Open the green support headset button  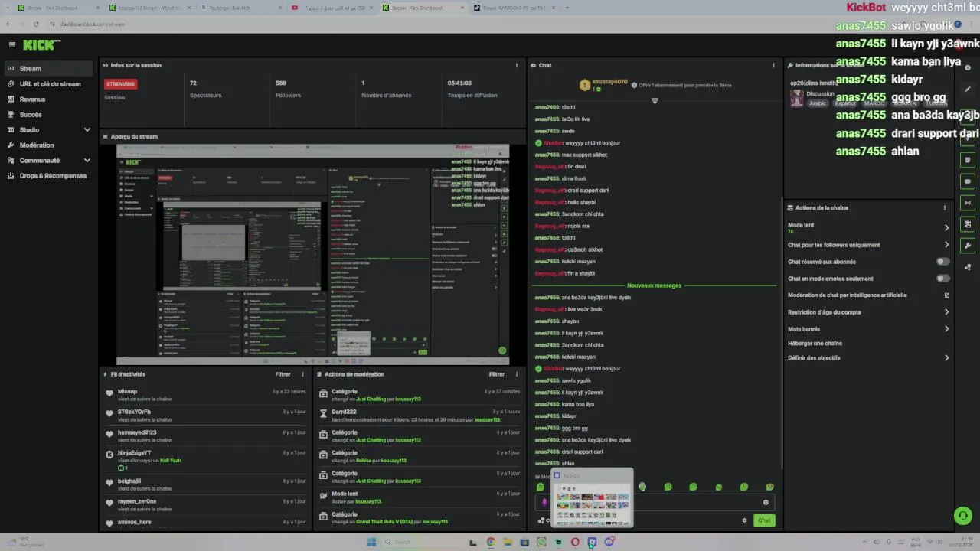pyautogui.click(x=963, y=516)
